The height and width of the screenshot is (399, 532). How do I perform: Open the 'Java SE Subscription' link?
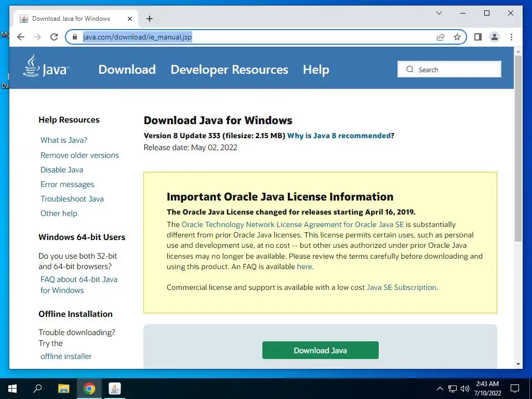click(402, 287)
